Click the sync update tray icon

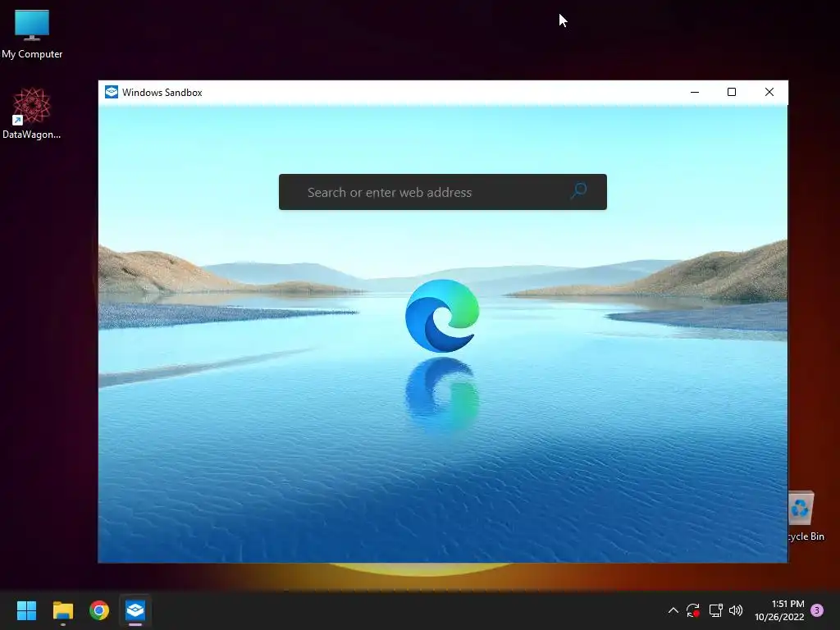pos(693,610)
